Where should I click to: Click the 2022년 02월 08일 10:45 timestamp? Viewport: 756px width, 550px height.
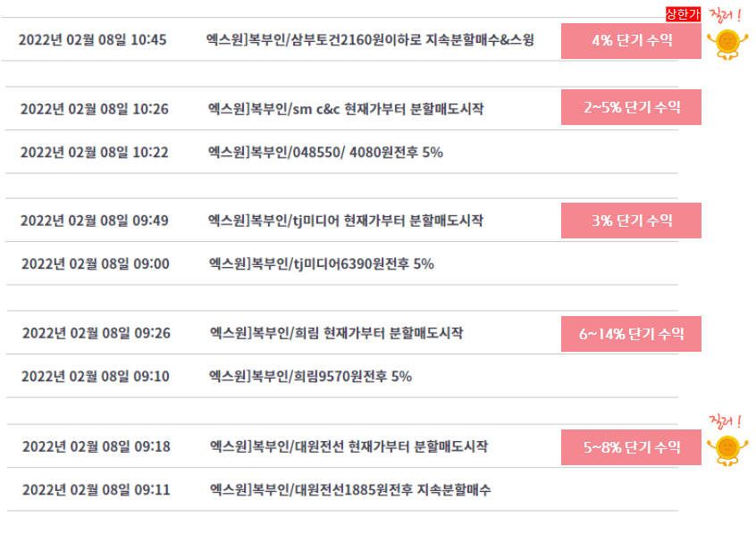click(93, 39)
